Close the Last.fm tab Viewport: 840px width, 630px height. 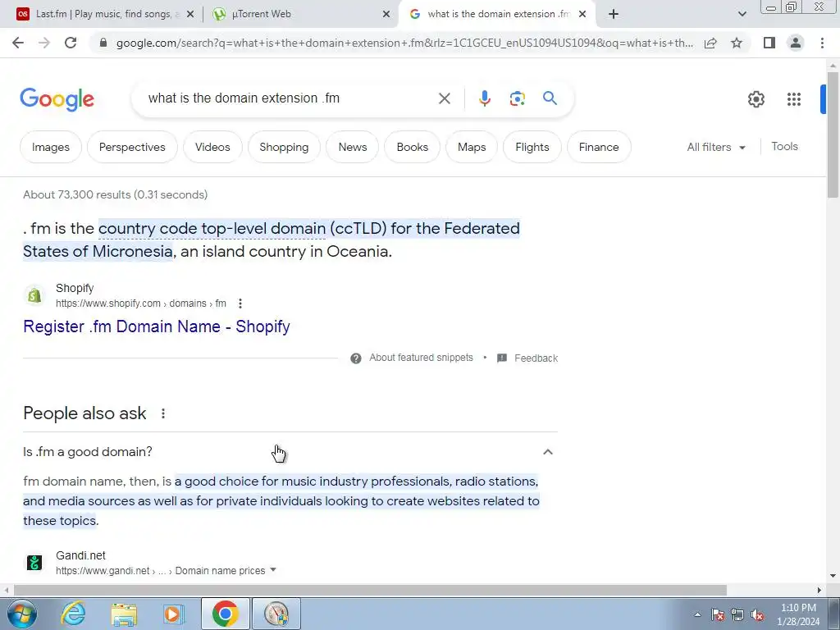[x=190, y=15]
